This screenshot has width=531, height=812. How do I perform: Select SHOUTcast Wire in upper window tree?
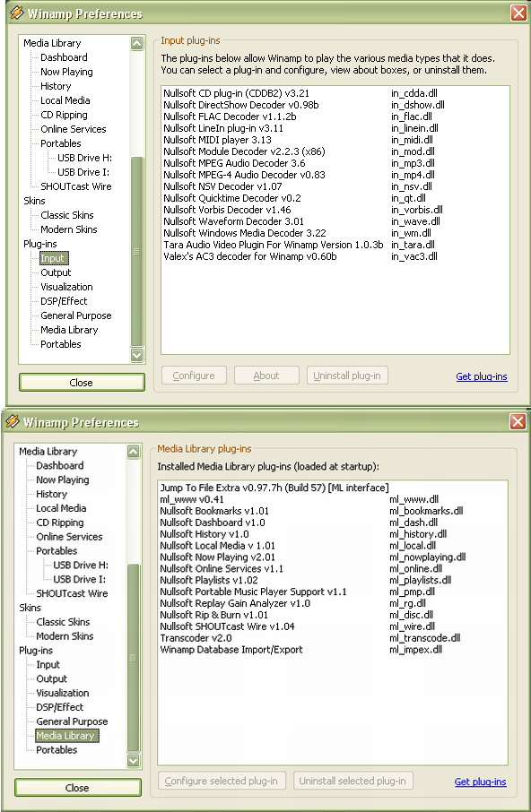click(x=76, y=186)
